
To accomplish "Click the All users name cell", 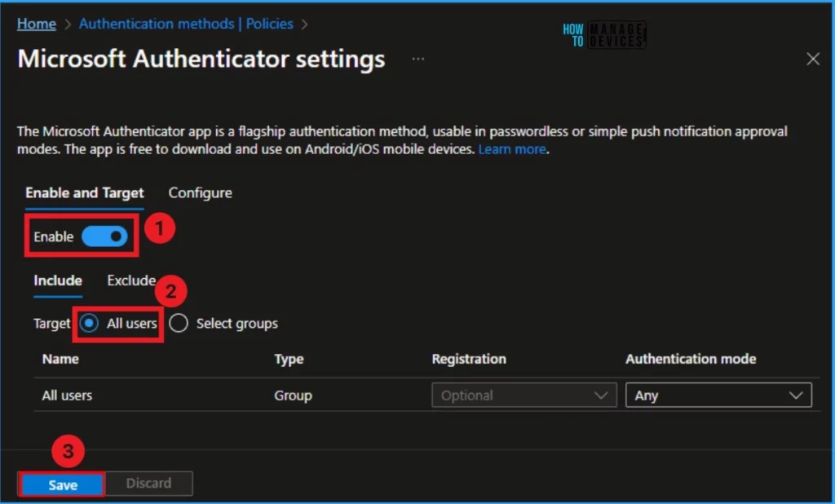I will (67, 396).
